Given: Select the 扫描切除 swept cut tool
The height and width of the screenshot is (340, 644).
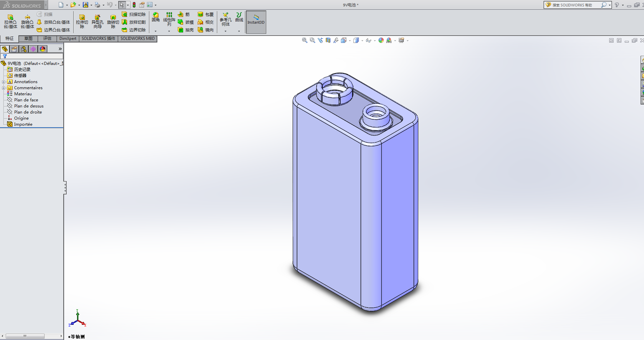Looking at the screenshot, I should [134, 15].
